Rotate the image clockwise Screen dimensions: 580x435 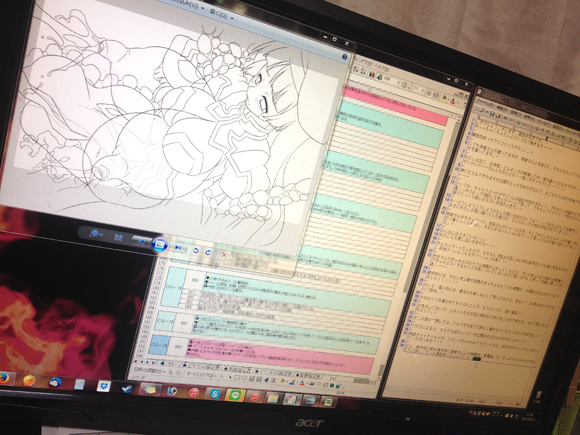coord(208,252)
